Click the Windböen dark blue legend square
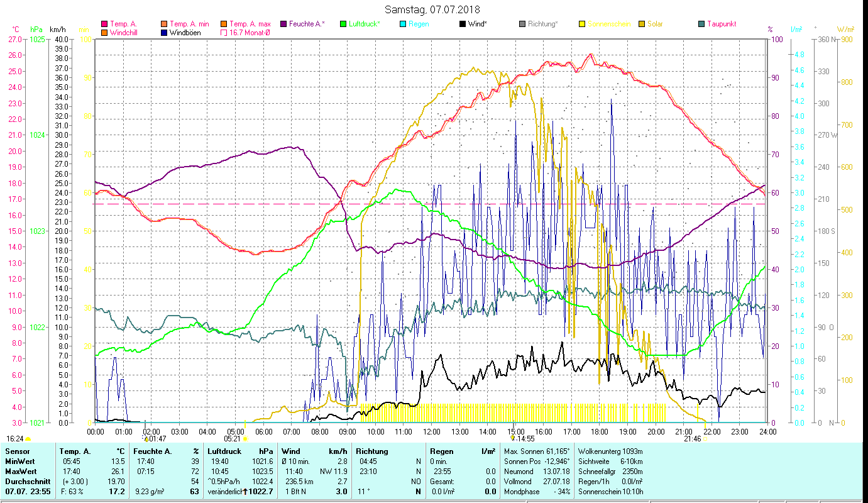Viewport: 868px width, 503px height. [x=164, y=33]
